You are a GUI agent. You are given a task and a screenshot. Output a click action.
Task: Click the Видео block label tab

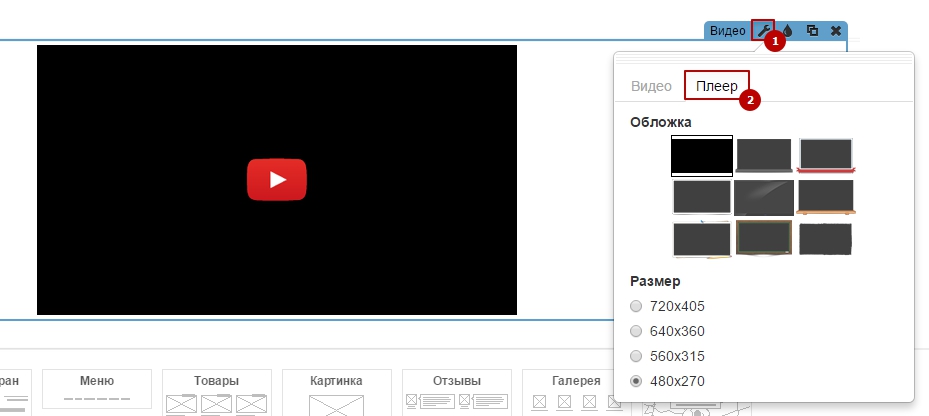tap(728, 31)
